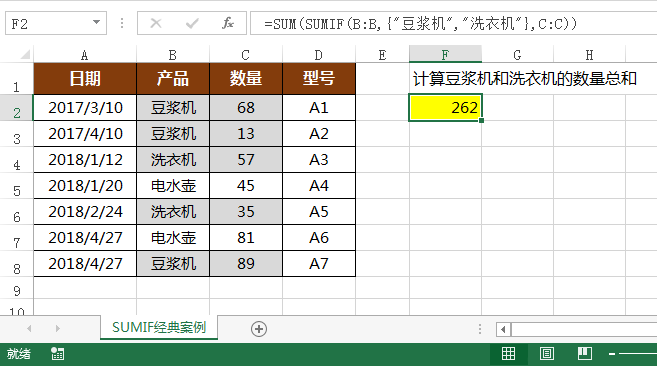
Task: Click the zoom slider track
Action: tap(638, 354)
